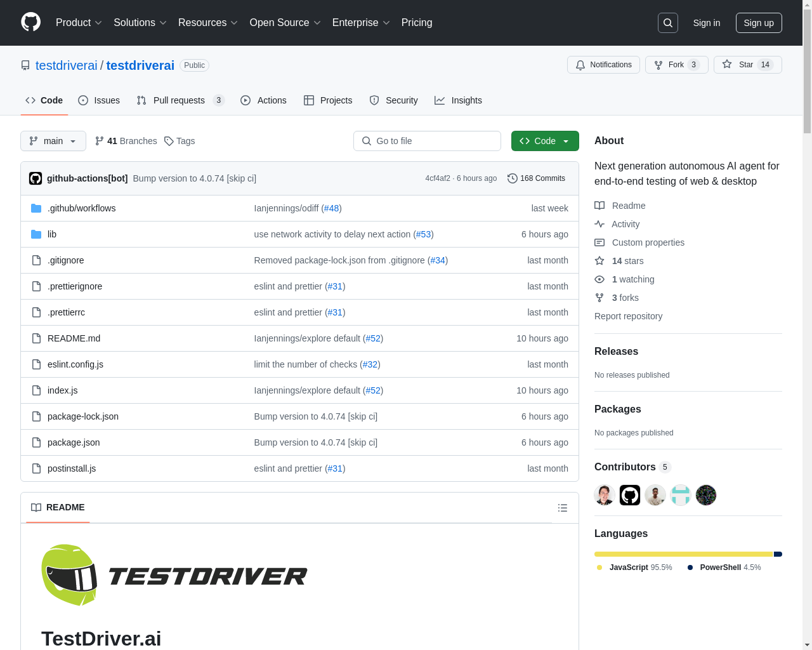Open the third contributor avatar
812x650 pixels.
(655, 495)
